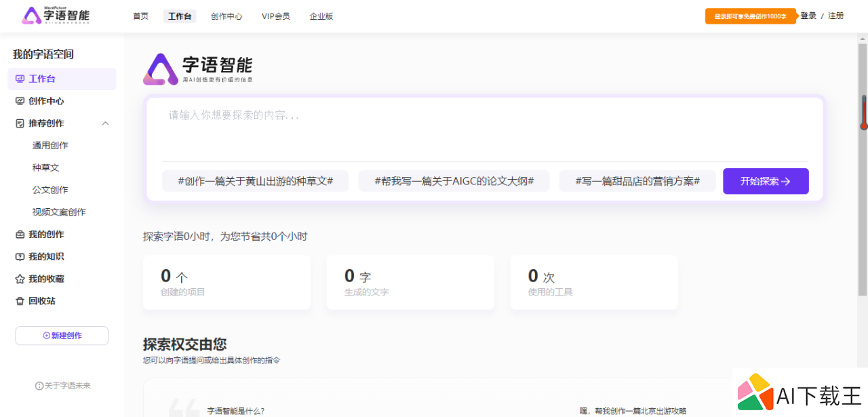Open 公文创作 in the sidebar
Image resolution: width=868 pixels, height=417 pixels.
pos(50,190)
